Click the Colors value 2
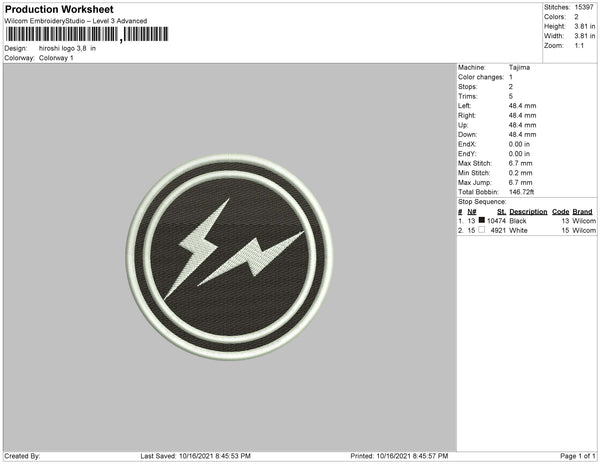The width and height of the screenshot is (600, 464). point(576,17)
